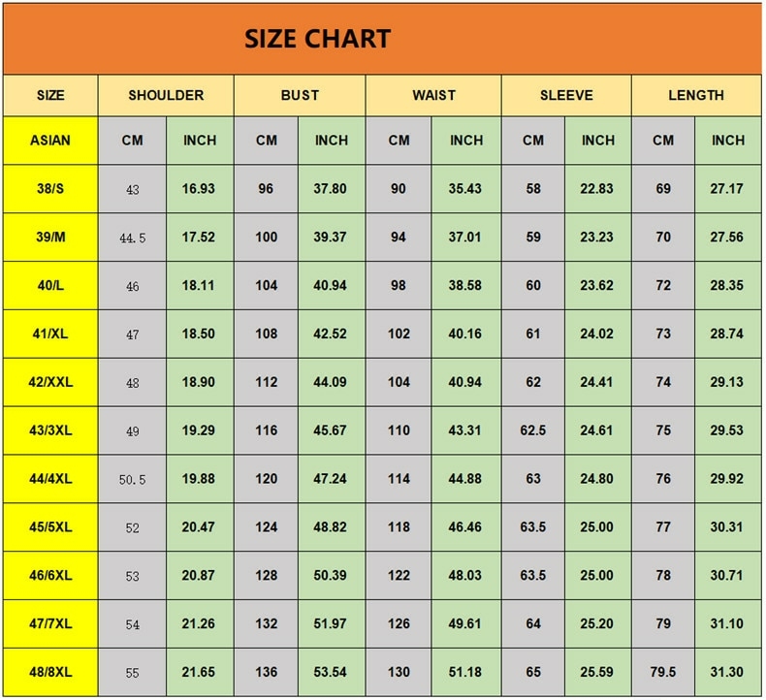Click the 62.5 sleeve cm cell
This screenshot has width=766, height=700.
click(x=533, y=430)
